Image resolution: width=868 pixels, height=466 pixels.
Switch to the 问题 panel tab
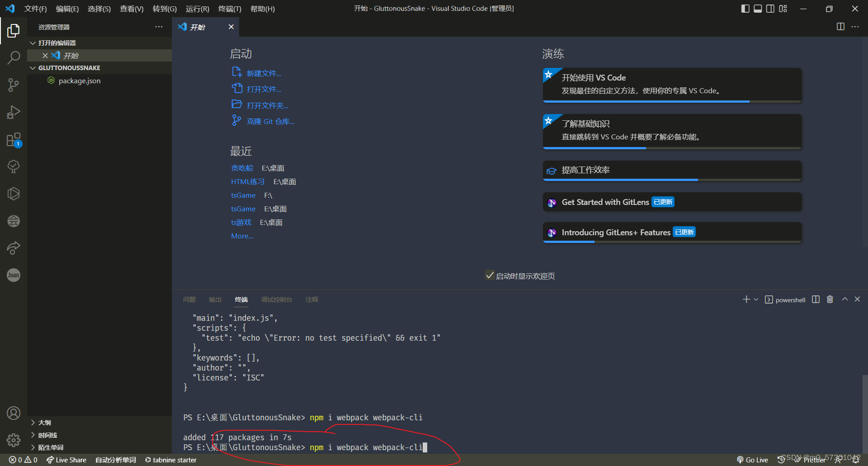coord(189,300)
